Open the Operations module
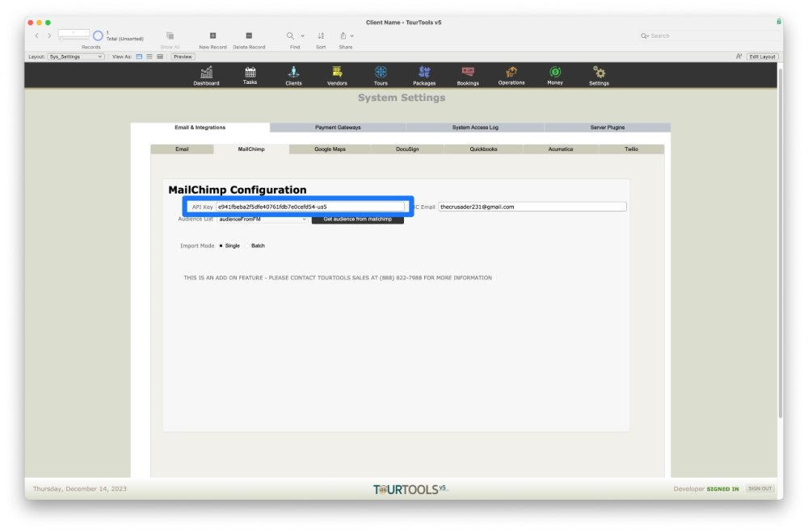The image size is (808, 532). tap(511, 75)
